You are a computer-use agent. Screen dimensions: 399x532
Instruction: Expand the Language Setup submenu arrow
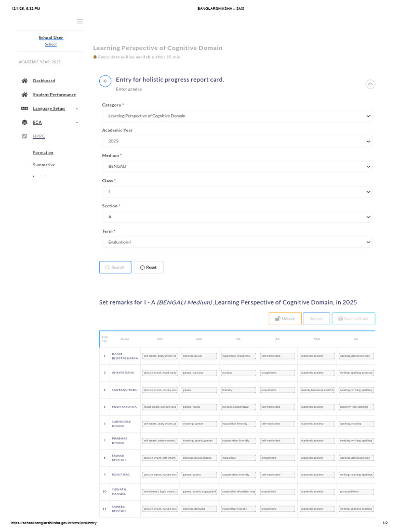click(x=77, y=109)
